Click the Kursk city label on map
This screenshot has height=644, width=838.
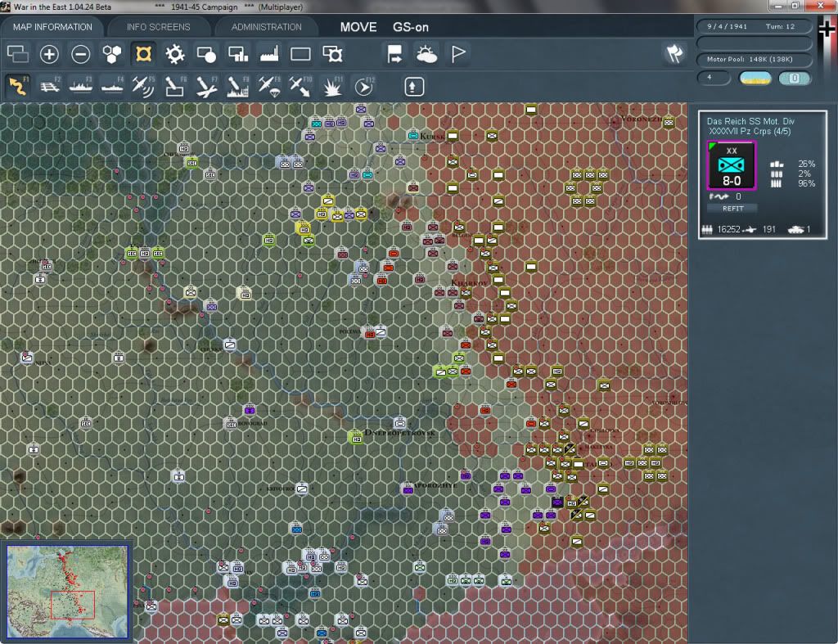point(432,137)
